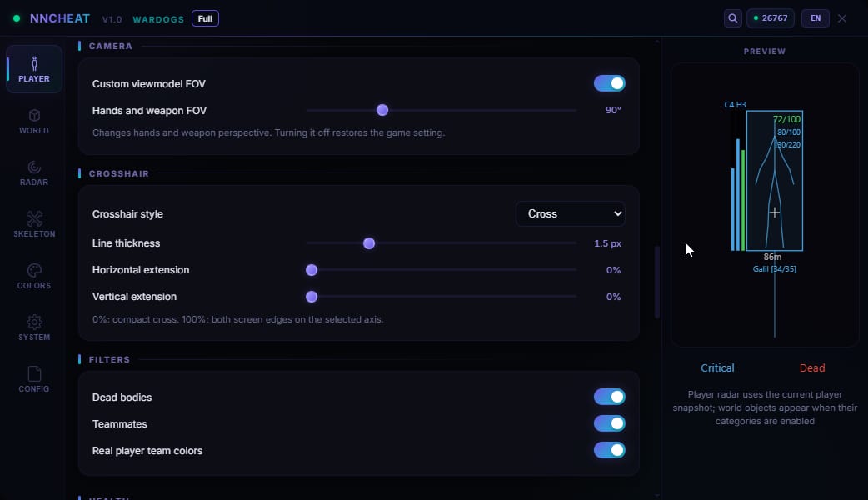868x500 pixels.
Task: Click the 86m distance label
Action: click(x=772, y=257)
